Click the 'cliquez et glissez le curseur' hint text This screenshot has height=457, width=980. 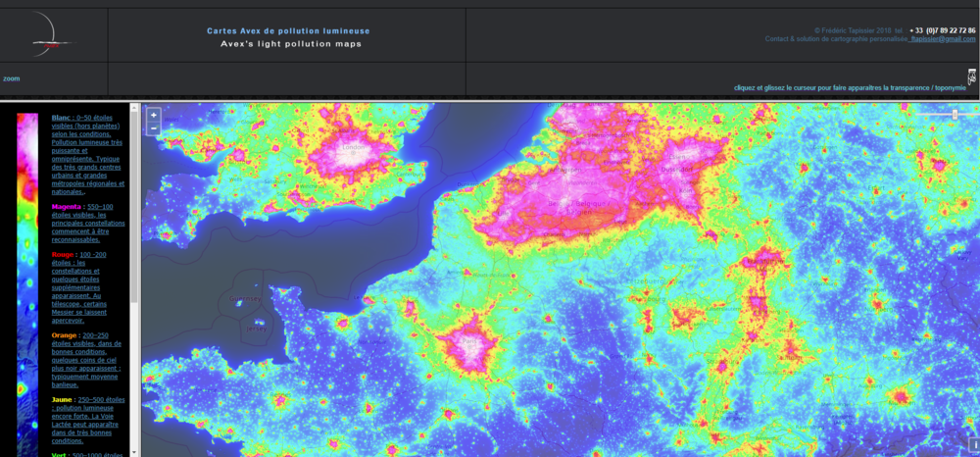coord(850,88)
